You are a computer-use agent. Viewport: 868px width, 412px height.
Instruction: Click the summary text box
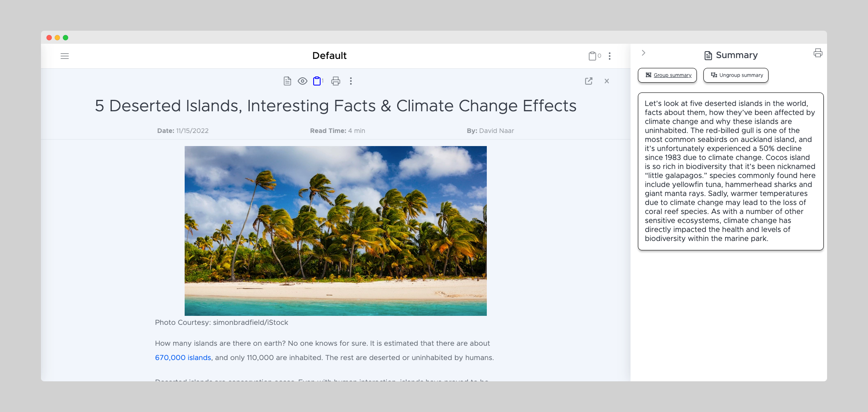click(x=731, y=171)
